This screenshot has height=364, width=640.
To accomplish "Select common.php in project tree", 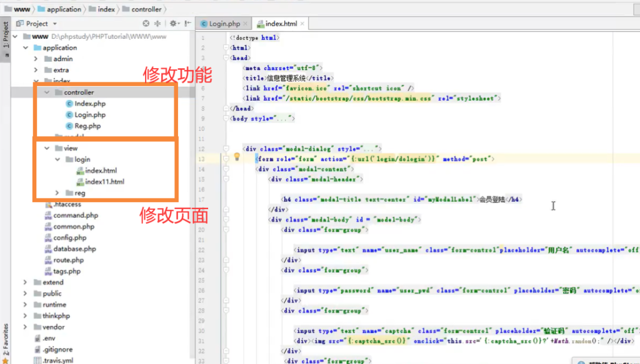I will point(69,227).
